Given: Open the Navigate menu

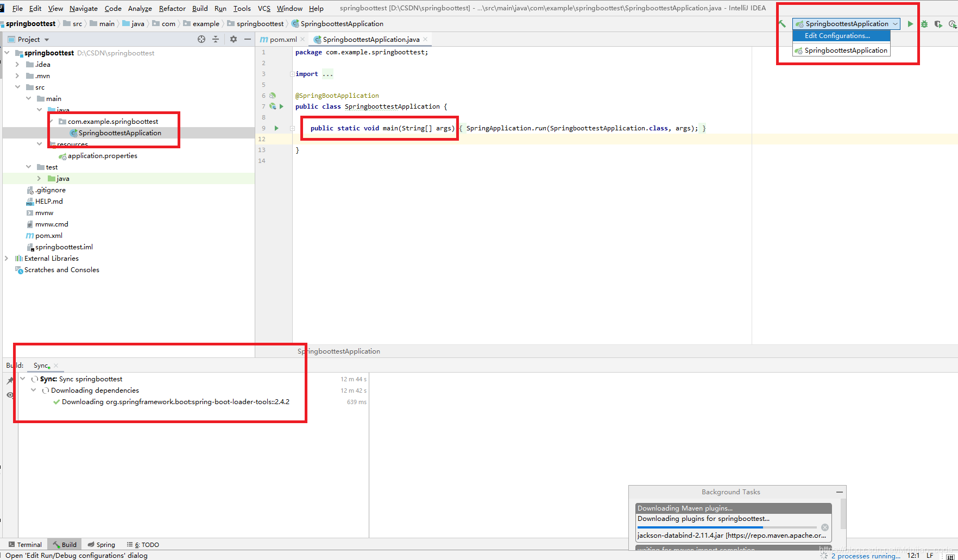Looking at the screenshot, I should point(84,8).
